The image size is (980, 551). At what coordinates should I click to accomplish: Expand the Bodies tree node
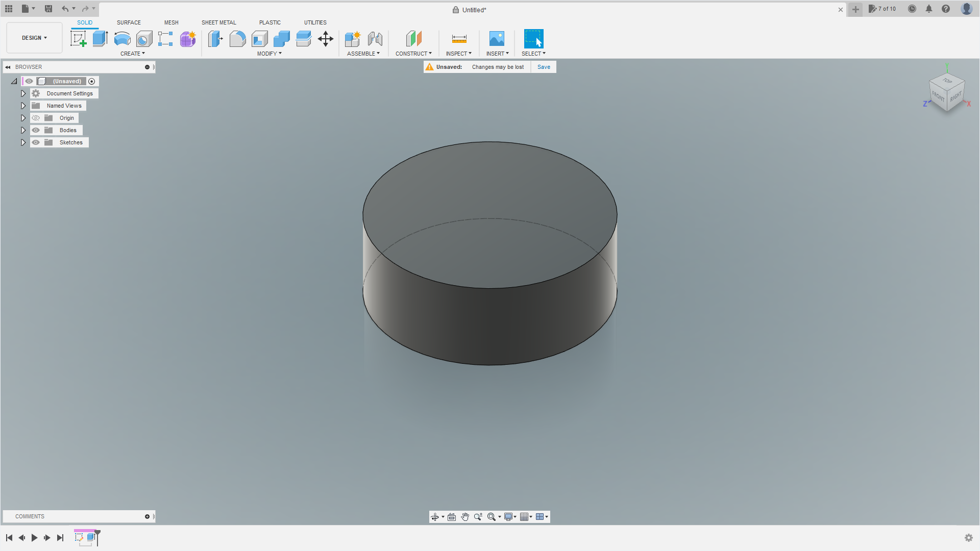[23, 130]
